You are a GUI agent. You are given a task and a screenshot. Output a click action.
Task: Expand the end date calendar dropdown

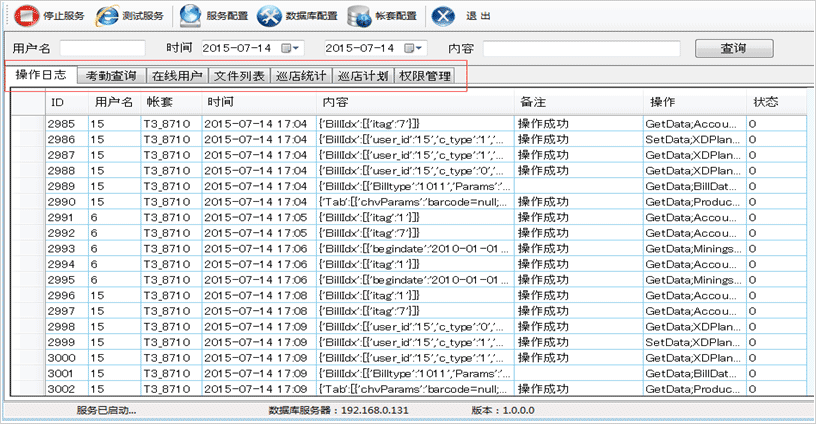414,48
